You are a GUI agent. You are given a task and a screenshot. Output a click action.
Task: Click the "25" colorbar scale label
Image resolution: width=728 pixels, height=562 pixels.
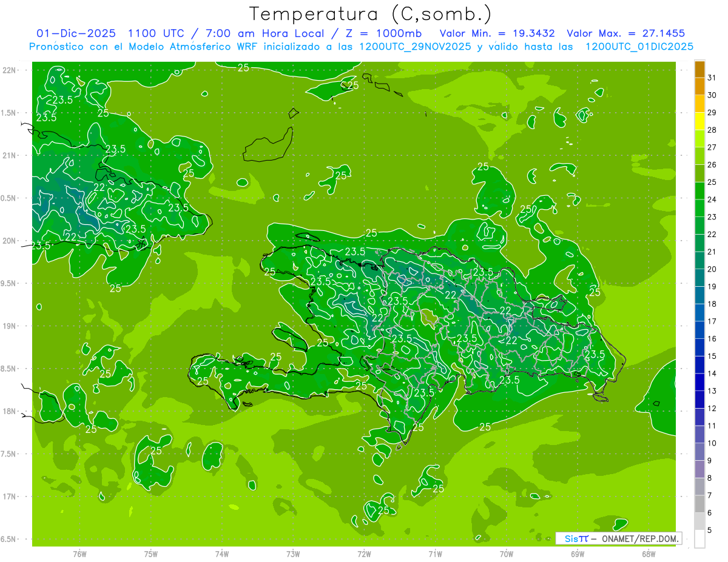tap(712, 182)
